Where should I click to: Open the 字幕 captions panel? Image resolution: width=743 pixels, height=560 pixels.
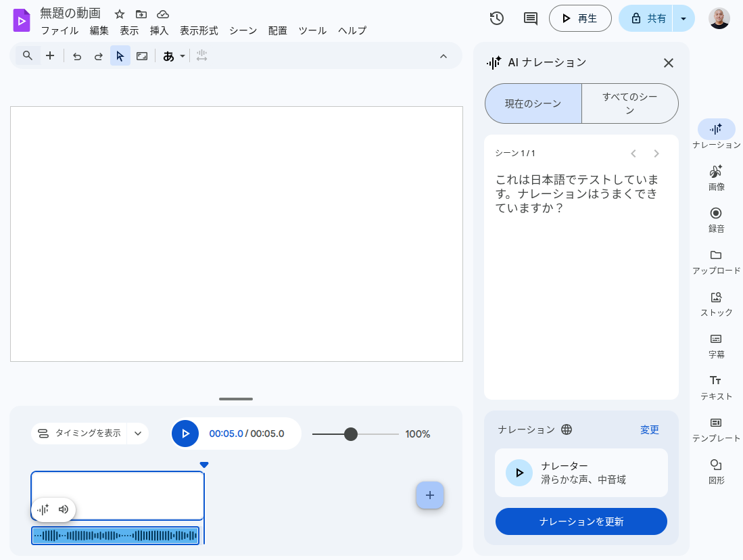[x=715, y=345]
